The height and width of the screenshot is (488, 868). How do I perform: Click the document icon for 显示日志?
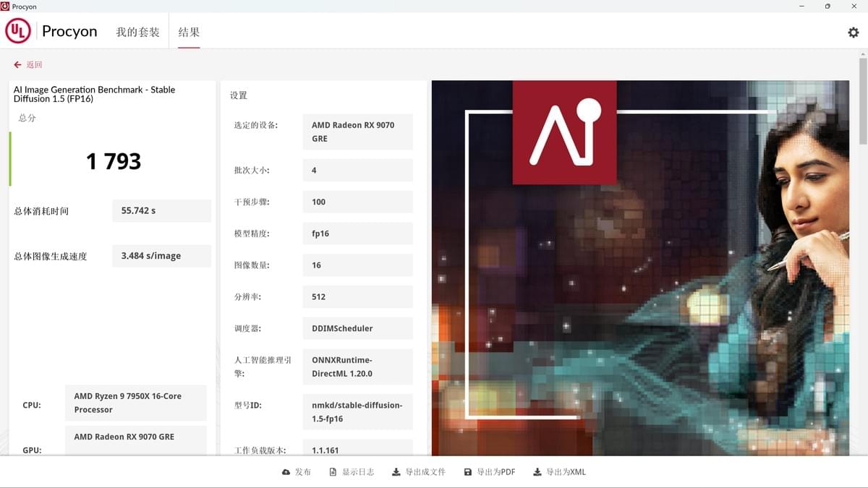[x=333, y=472]
